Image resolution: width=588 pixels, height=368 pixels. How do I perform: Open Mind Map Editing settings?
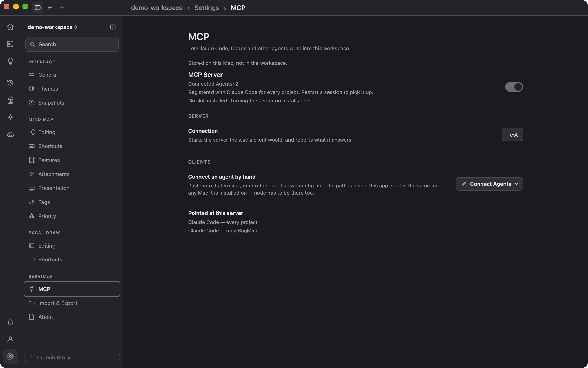click(72, 132)
